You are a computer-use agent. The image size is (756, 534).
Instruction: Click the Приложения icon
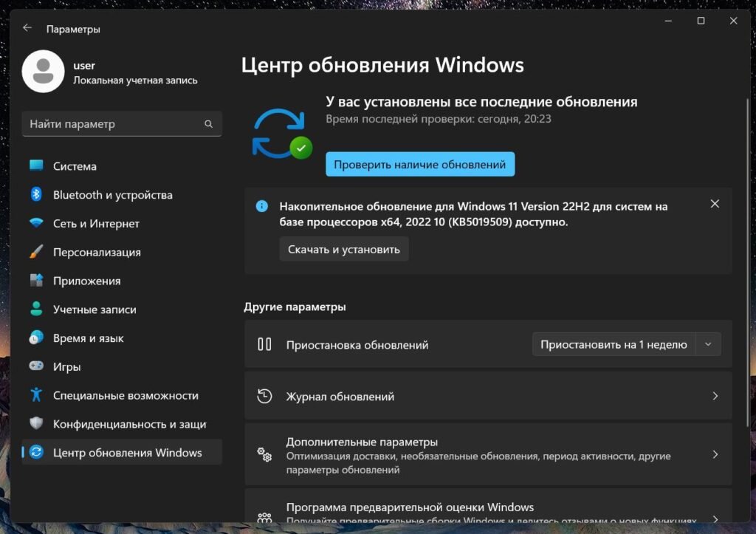tap(36, 280)
